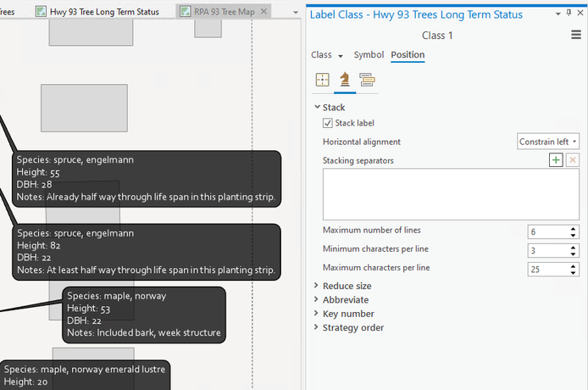Collapse the Stack section
The image size is (588, 390).
pos(317,108)
